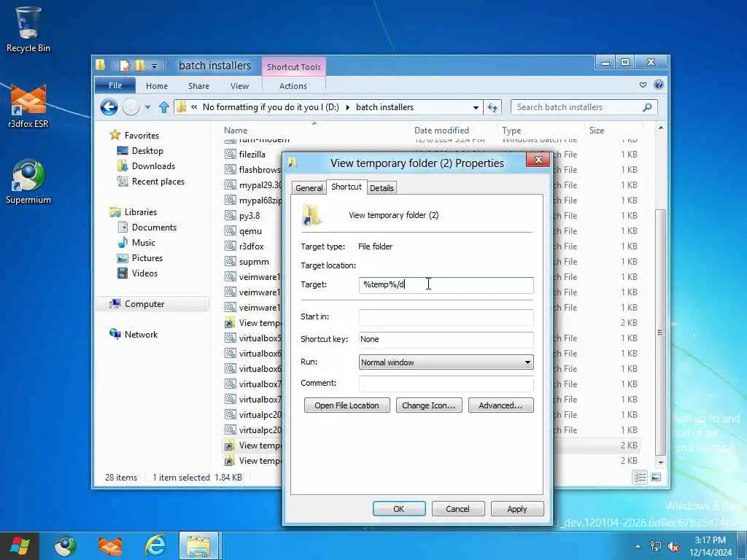Click the Change Icon button

tap(429, 405)
